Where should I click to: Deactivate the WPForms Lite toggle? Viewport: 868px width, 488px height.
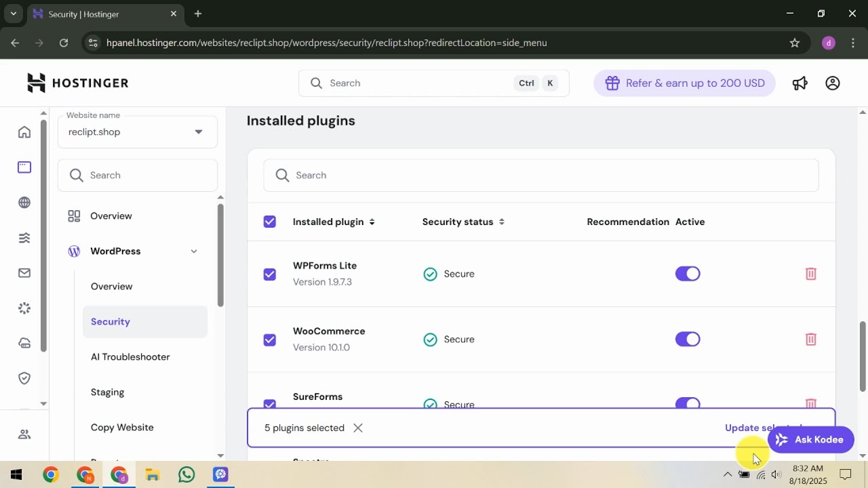click(688, 274)
